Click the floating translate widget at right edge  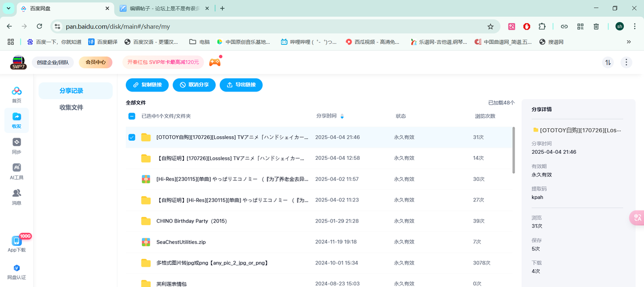coord(637,218)
